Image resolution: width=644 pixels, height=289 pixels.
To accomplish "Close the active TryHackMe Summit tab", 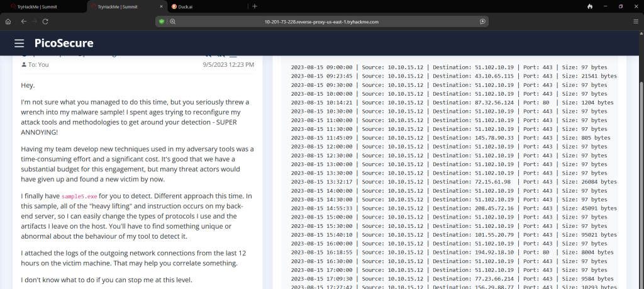I will [160, 6].
